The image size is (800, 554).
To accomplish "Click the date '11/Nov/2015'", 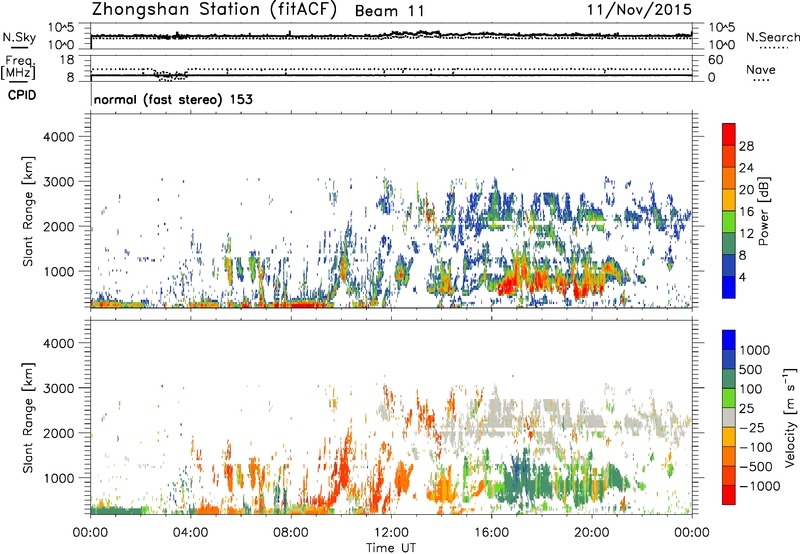I will tap(639, 9).
